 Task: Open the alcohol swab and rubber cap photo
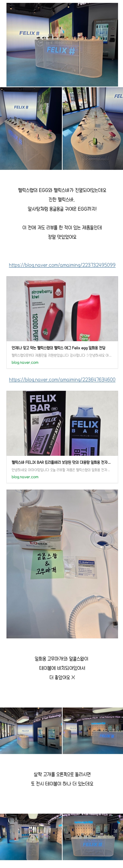point(62,564)
